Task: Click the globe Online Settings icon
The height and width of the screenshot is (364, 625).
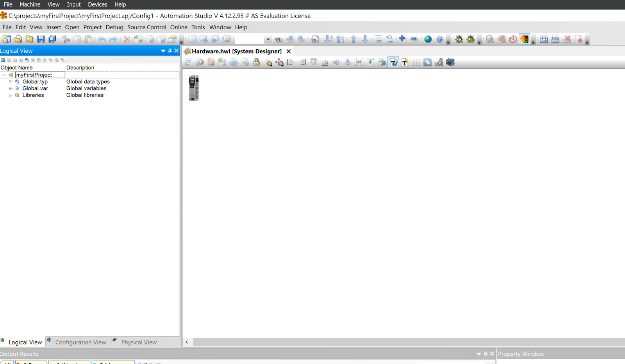Action: click(428, 39)
